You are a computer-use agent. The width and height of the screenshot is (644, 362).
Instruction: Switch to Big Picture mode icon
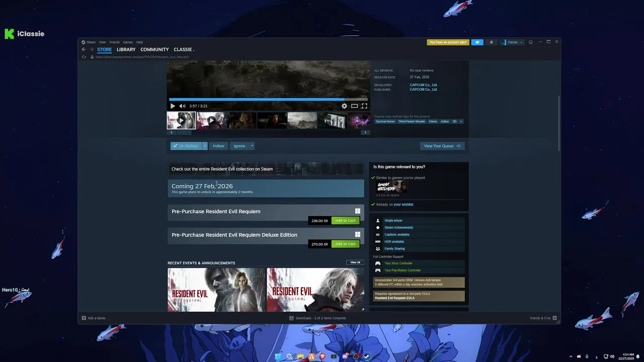pos(530,42)
